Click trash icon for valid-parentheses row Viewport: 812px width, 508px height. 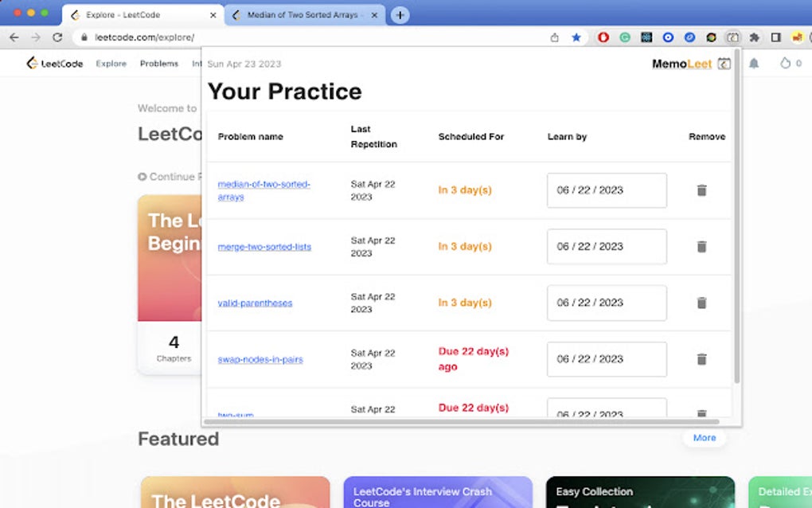click(x=701, y=303)
